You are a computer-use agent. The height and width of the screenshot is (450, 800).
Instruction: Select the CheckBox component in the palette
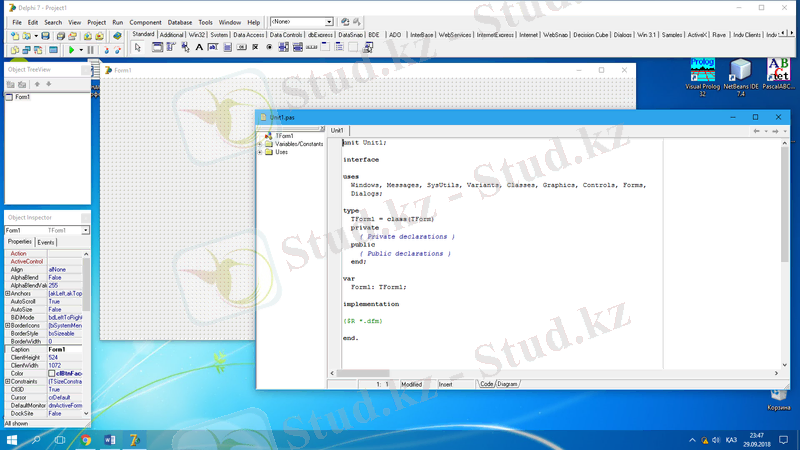257,47
